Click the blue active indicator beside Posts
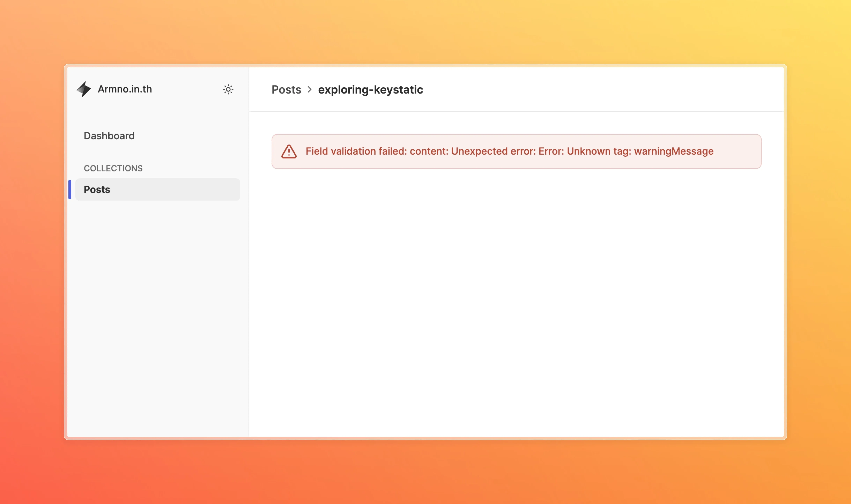This screenshot has width=851, height=504. pyautogui.click(x=70, y=190)
